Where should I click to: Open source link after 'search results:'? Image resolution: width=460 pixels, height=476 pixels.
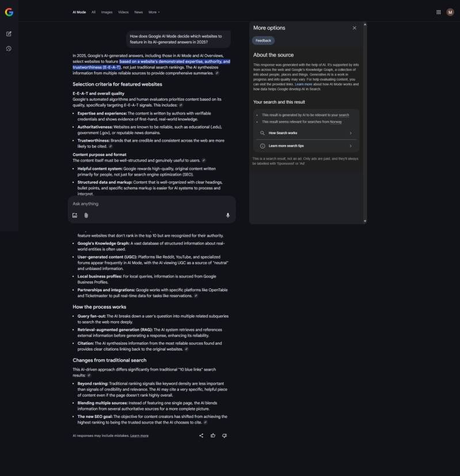point(89,375)
